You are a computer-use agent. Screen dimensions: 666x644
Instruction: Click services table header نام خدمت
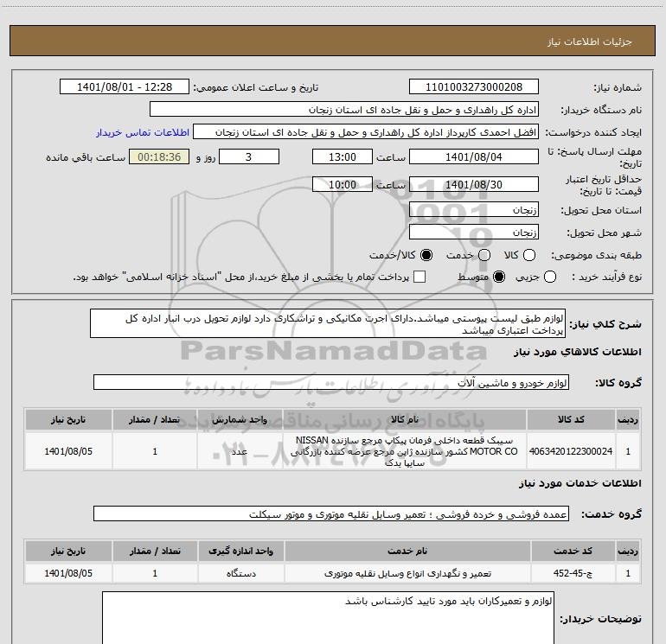[407, 551]
